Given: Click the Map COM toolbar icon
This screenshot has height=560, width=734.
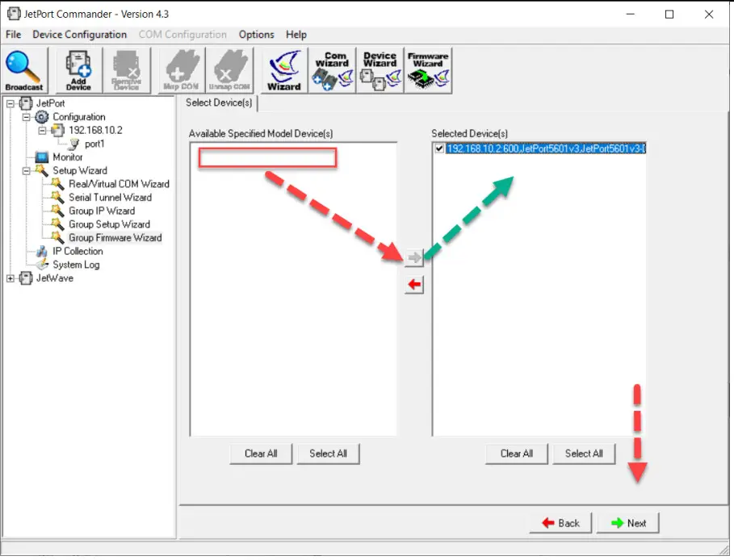Looking at the screenshot, I should [x=181, y=70].
